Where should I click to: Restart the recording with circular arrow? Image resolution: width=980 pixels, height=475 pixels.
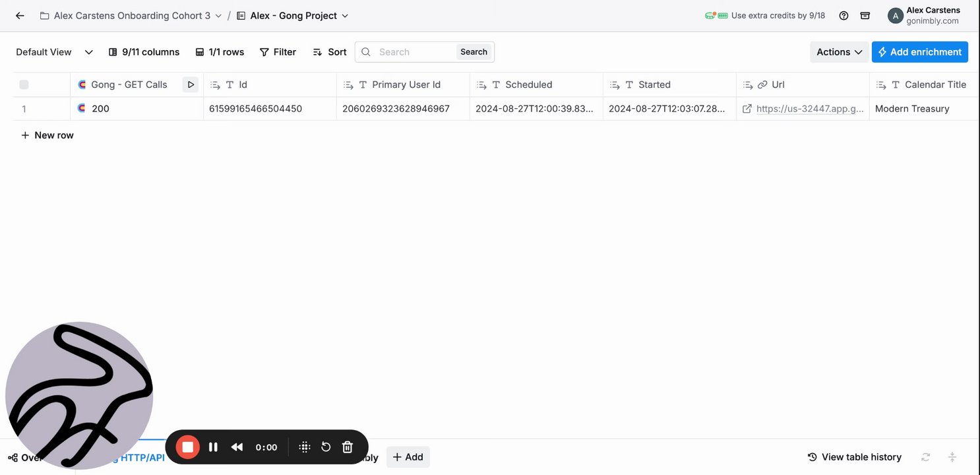point(326,447)
